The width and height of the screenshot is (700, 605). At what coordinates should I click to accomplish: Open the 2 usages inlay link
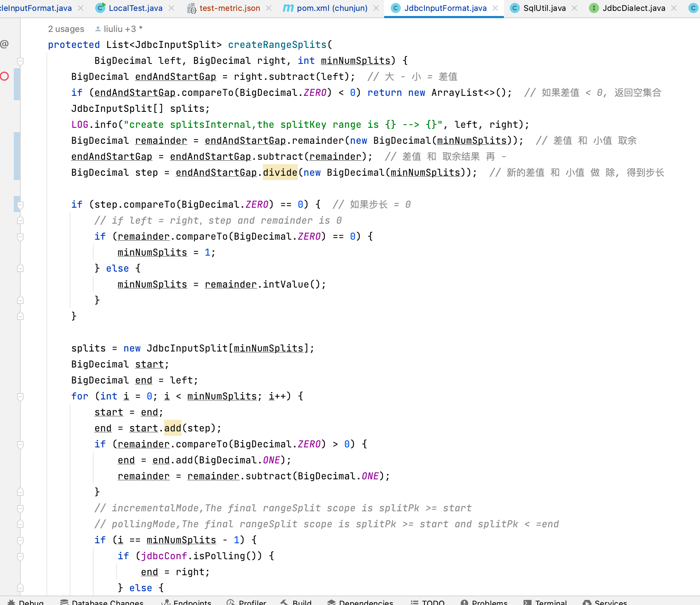[x=66, y=29]
